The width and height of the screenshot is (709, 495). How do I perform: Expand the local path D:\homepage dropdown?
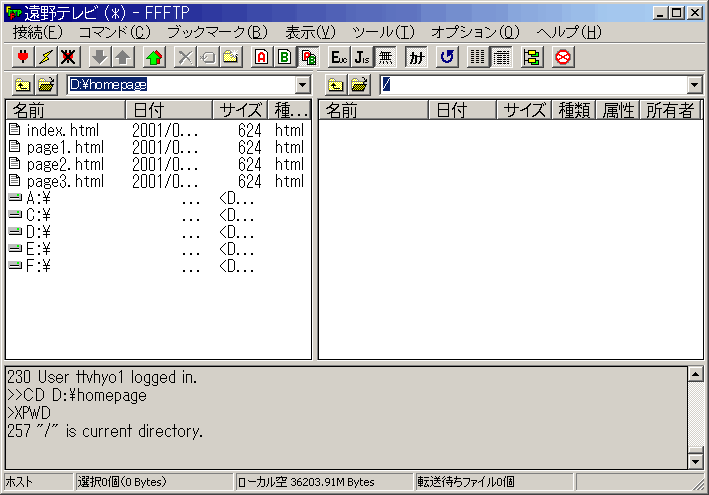(303, 86)
